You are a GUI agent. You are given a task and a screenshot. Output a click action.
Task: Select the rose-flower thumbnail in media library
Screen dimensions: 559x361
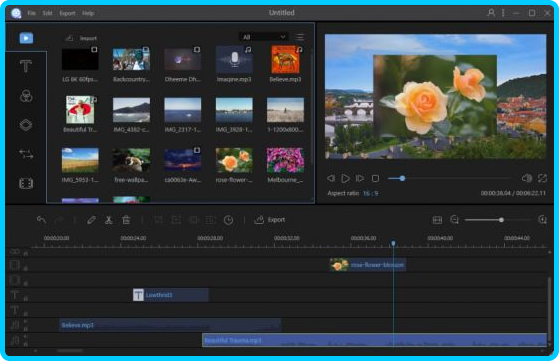point(234,160)
